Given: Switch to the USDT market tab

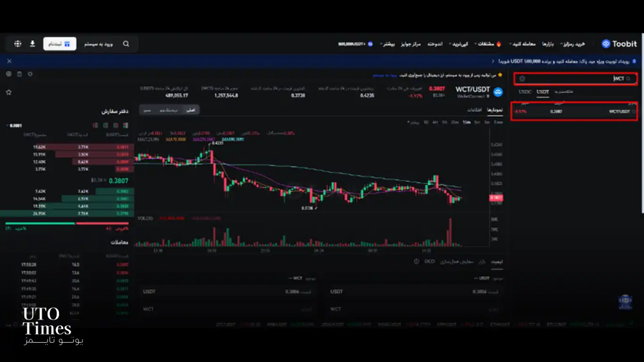Looking at the screenshot, I should 543,92.
